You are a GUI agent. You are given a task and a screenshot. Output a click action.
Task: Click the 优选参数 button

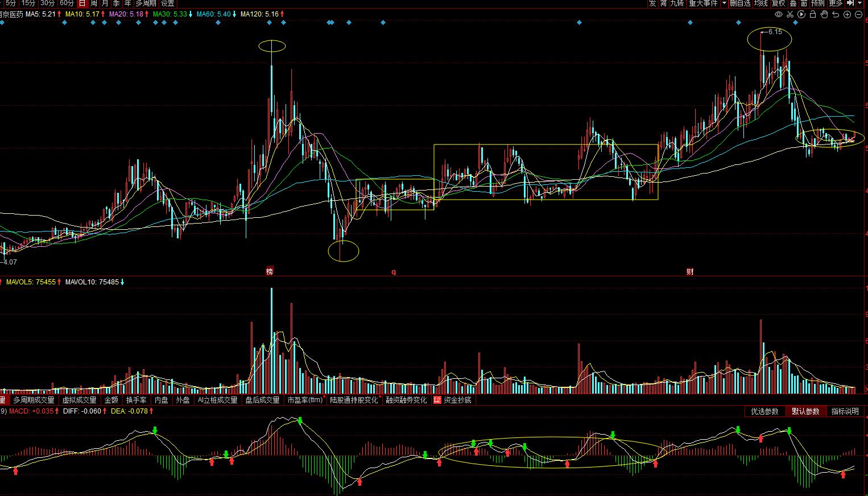[x=765, y=411]
